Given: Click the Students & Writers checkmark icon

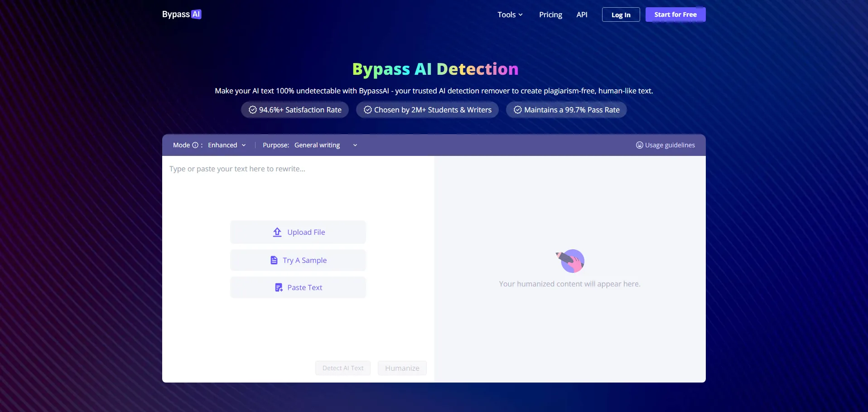Looking at the screenshot, I should [367, 110].
